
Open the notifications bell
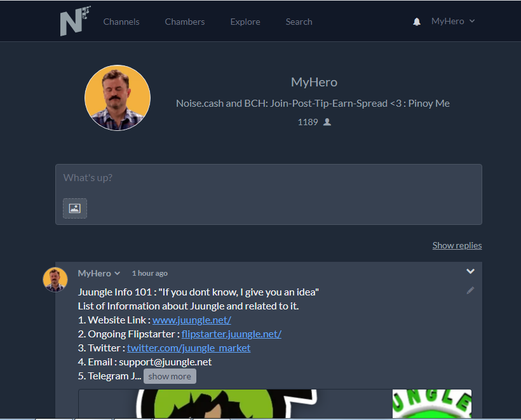pyautogui.click(x=417, y=22)
